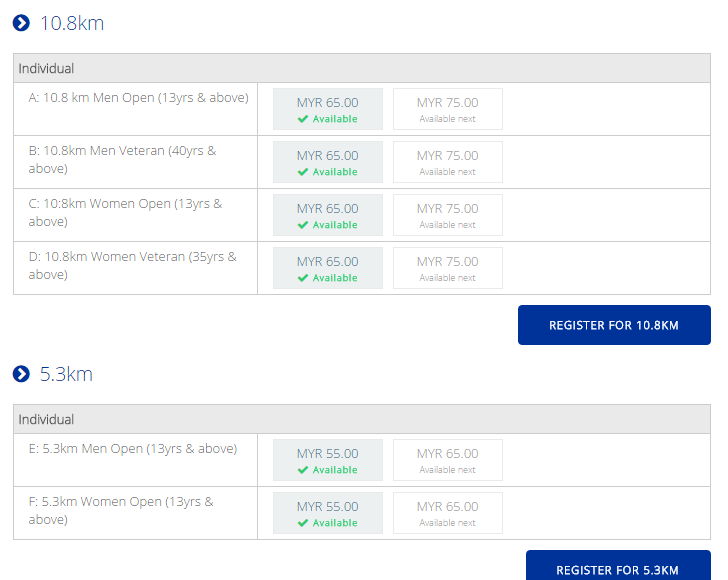
Task: Select MYR 65.00 Available for Women Open 10.8km
Action: pos(328,215)
